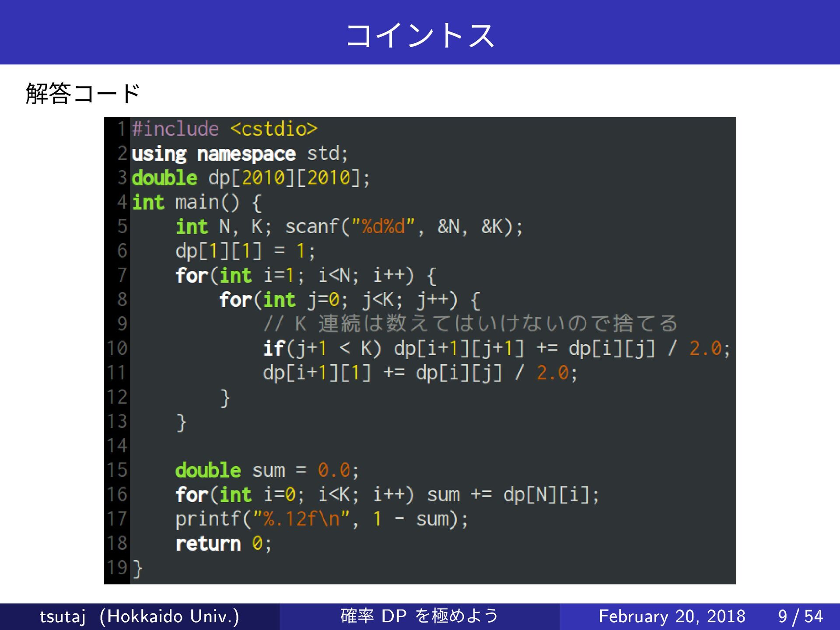Click the #include <cstdio> line
This screenshot has width=840, height=630.
point(224,129)
